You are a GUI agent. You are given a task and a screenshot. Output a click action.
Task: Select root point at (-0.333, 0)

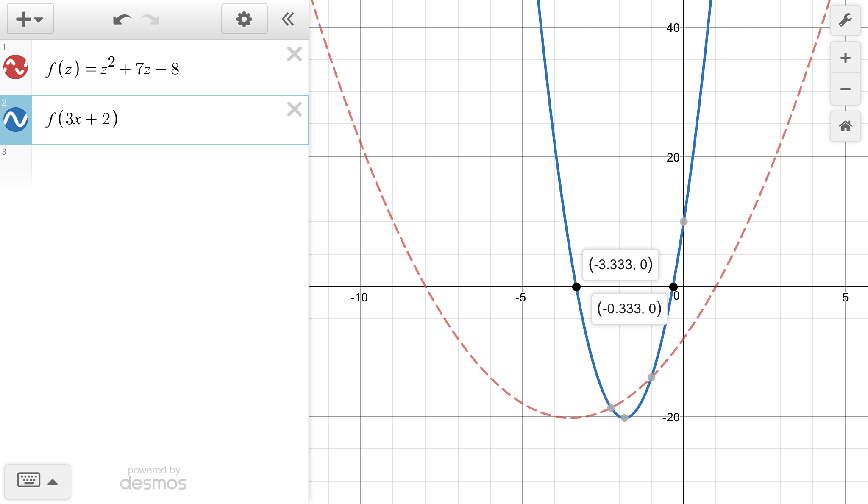pos(673,287)
